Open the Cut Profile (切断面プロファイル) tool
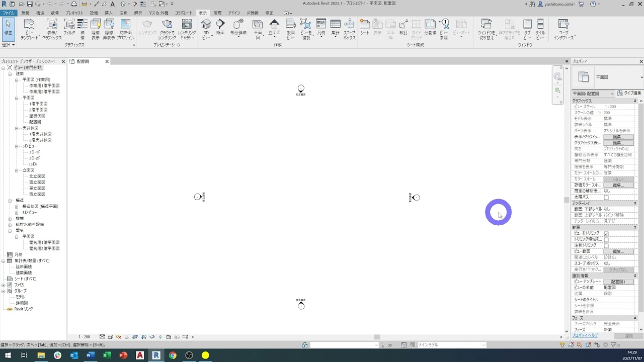Viewport: 644px width, 362px height. click(x=125, y=29)
